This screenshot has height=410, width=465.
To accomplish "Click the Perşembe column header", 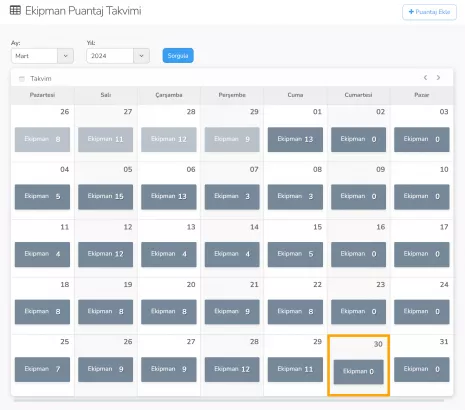I will [x=232, y=95].
